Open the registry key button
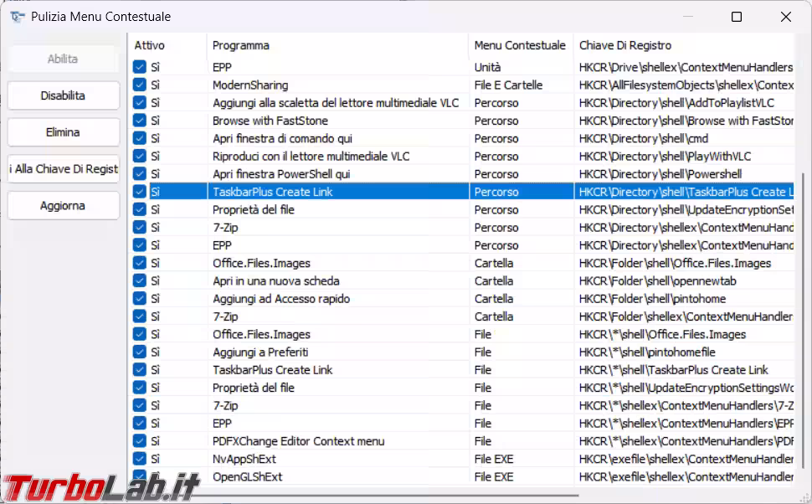The height and width of the screenshot is (504, 812). coord(64,168)
